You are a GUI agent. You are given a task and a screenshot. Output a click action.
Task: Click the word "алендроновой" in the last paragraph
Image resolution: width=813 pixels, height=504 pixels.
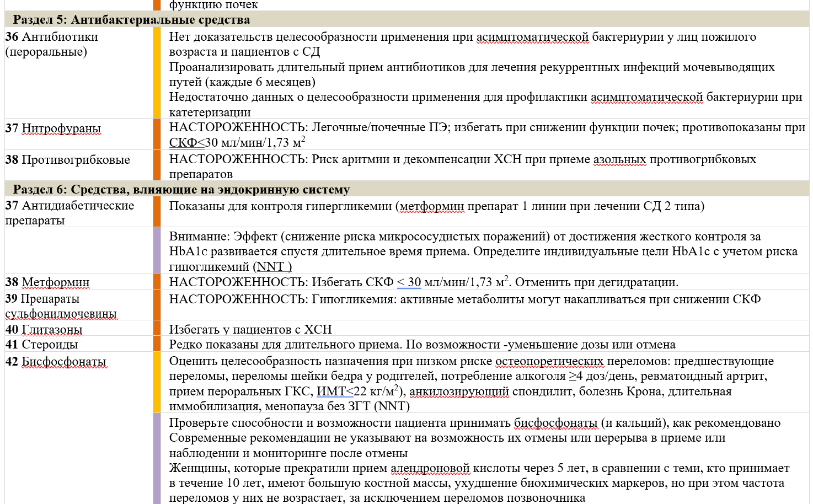430,468
